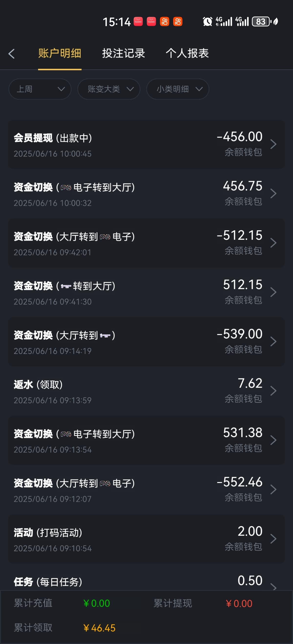Image resolution: width=293 pixels, height=644 pixels.
Task: Tap chevron for the 456.75 transfer
Action: pyautogui.click(x=273, y=193)
